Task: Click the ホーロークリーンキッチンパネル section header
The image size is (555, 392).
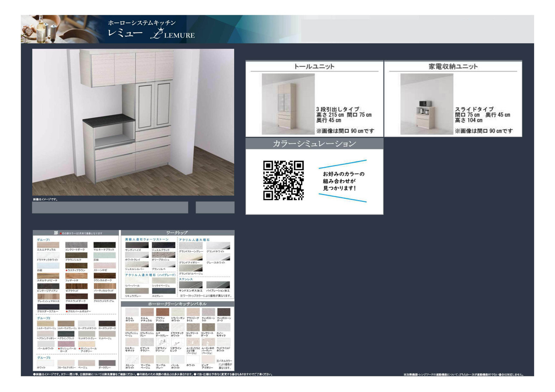Action: (177, 304)
